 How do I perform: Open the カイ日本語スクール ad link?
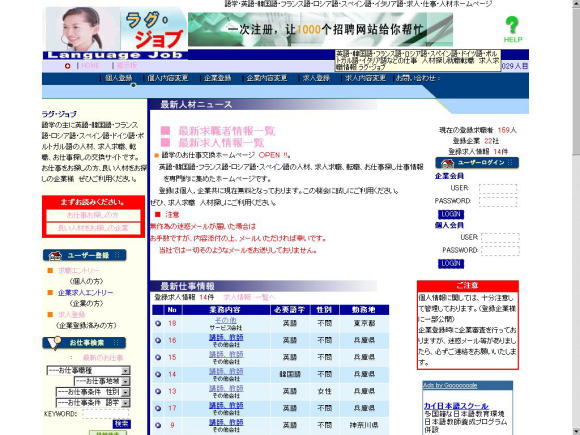tap(456, 406)
